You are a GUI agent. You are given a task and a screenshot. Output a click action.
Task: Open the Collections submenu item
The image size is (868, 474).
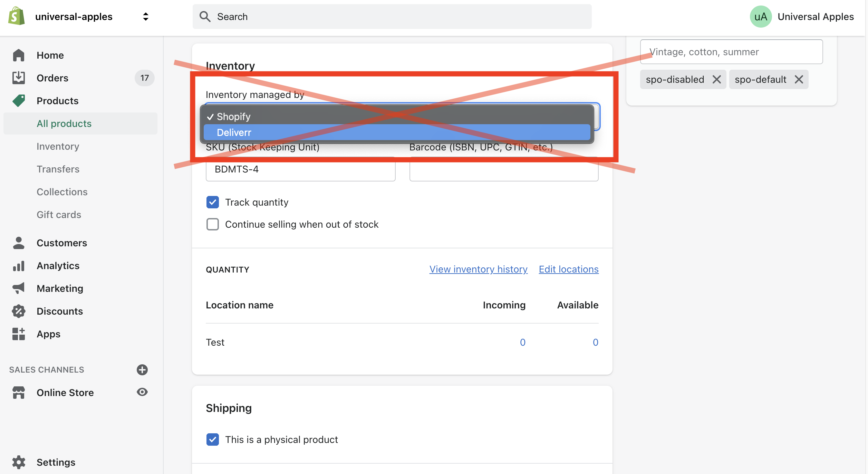tap(62, 192)
